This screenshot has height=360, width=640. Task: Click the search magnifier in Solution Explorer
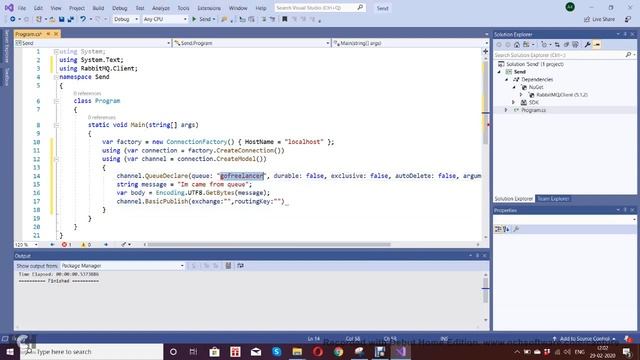pos(628,55)
